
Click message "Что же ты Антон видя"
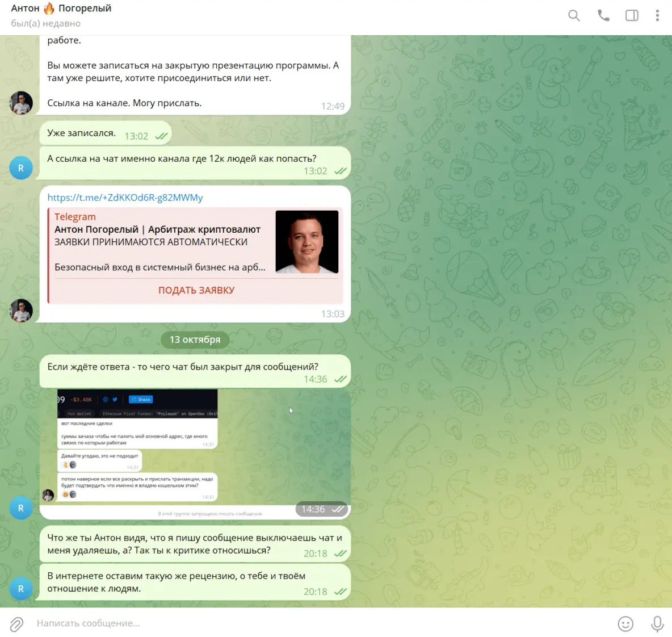pos(195,544)
